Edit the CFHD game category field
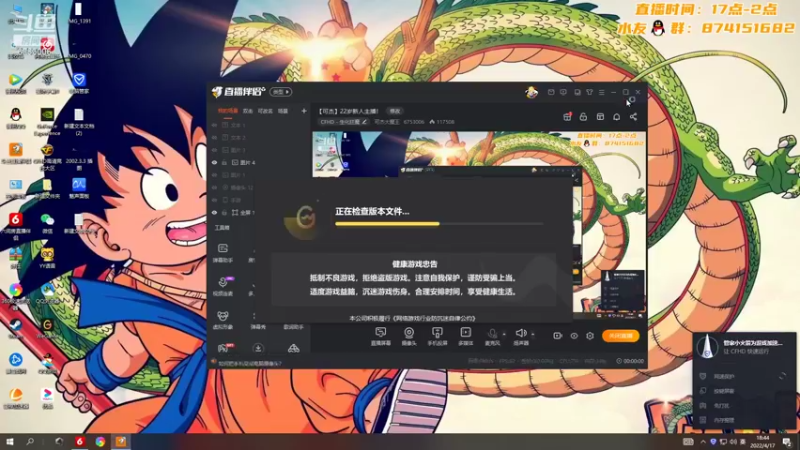Image resolution: width=800 pixels, height=450 pixels. click(343, 122)
